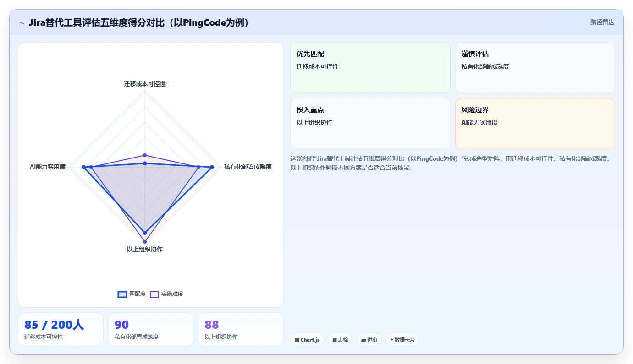Viewport: 633px width, 364px height.
Task: Click the 实施难度 purple legend swatch
Action: tap(154, 294)
